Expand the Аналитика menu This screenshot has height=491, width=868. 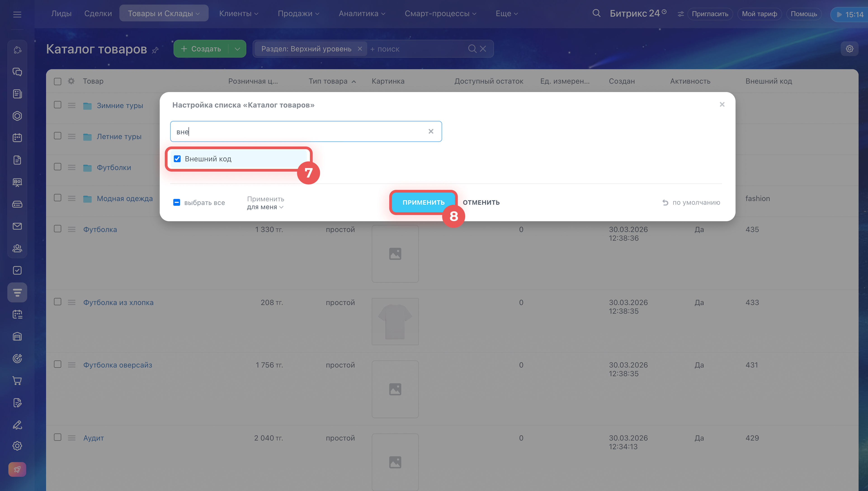click(x=362, y=14)
